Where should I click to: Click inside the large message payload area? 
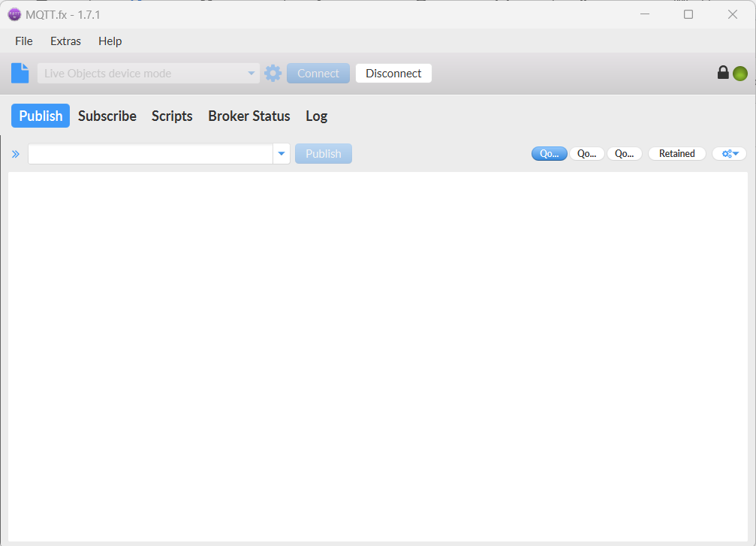coord(378,357)
